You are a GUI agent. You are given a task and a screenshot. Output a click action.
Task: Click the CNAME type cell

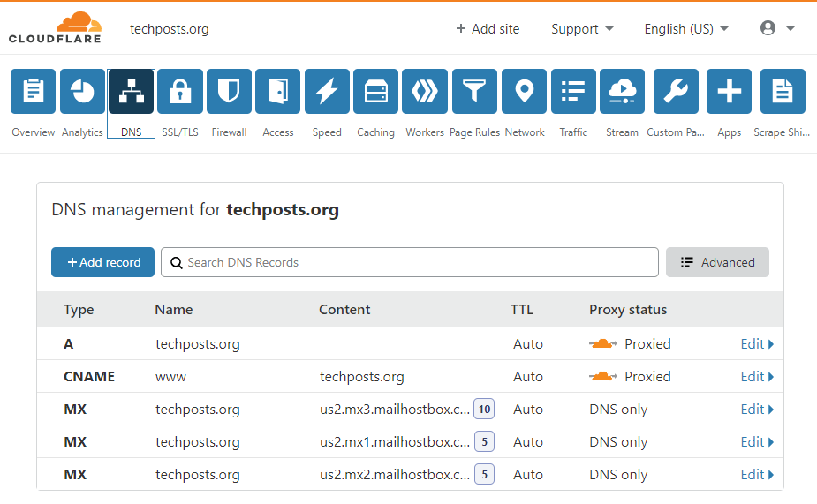tap(89, 376)
